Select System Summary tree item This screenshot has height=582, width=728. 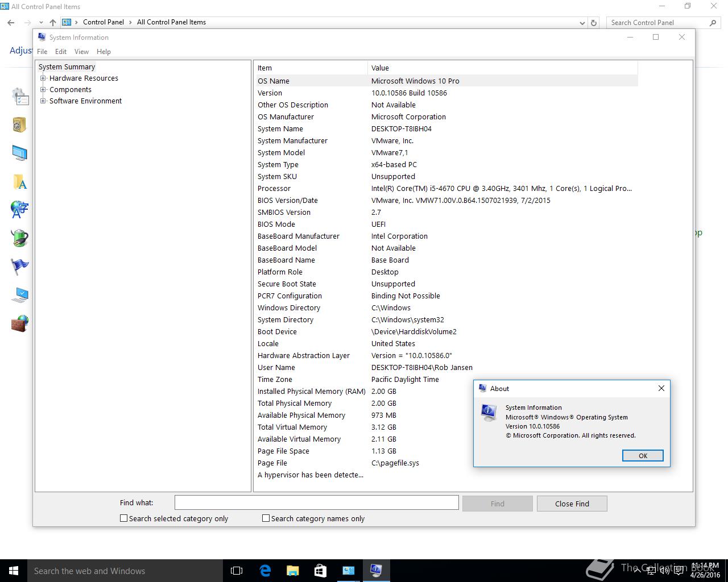67,67
